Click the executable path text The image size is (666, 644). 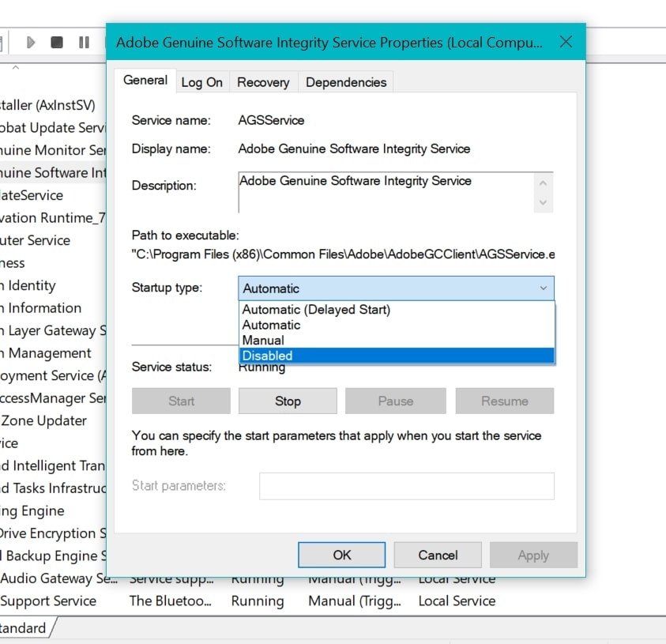[343, 254]
